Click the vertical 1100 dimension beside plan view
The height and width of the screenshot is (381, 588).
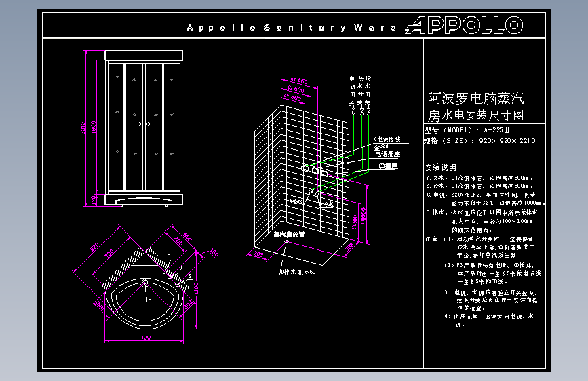(196, 288)
